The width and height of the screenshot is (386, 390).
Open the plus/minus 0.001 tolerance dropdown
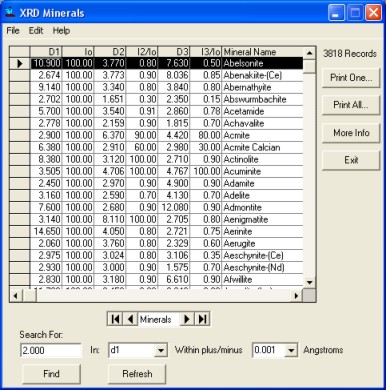pos(291,350)
